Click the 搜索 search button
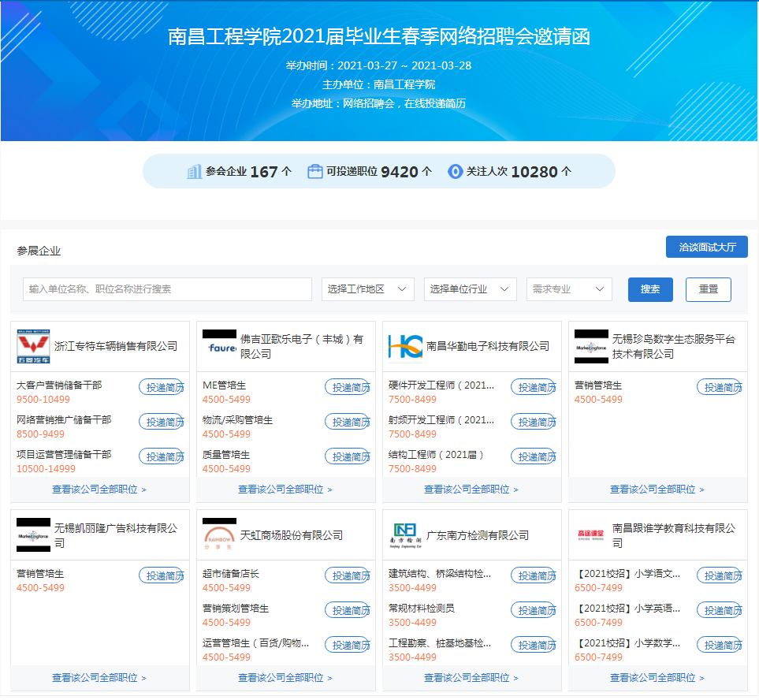 pos(650,289)
